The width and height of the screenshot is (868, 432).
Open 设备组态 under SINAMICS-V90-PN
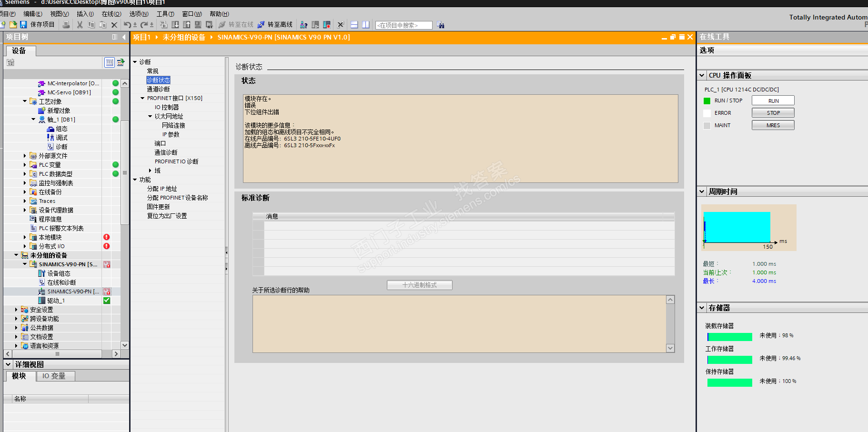tap(59, 273)
